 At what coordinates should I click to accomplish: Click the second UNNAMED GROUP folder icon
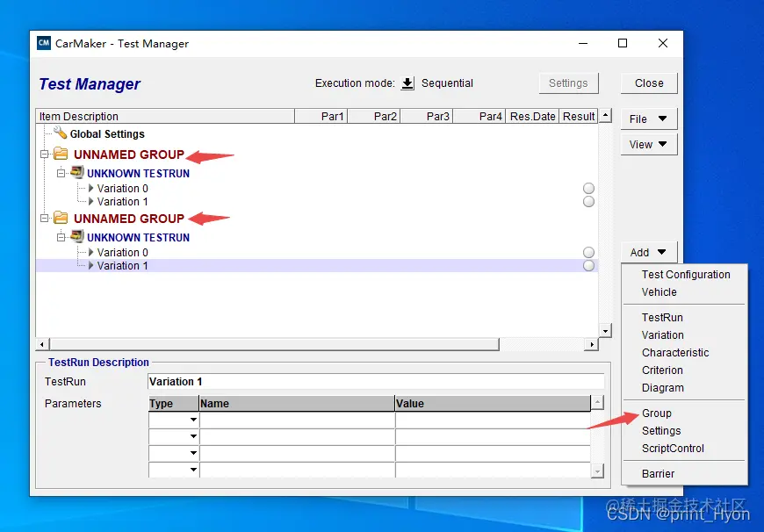pos(61,218)
